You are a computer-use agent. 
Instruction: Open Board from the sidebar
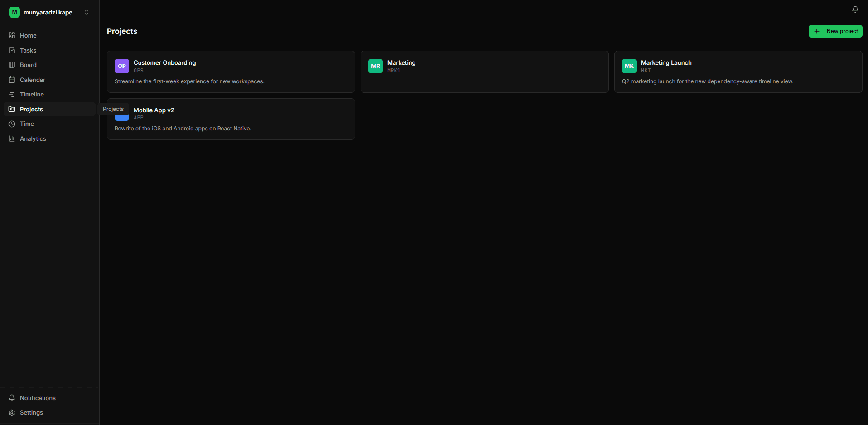click(49, 65)
